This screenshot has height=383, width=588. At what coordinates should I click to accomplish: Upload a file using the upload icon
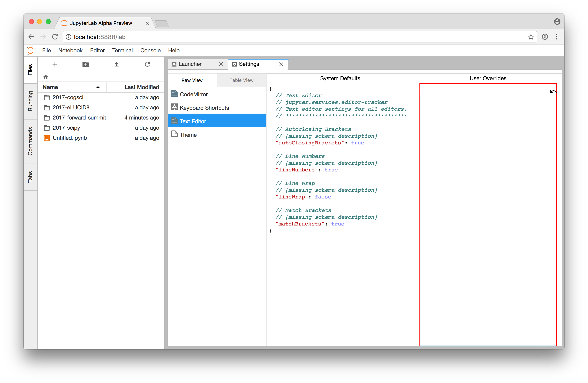coord(117,64)
